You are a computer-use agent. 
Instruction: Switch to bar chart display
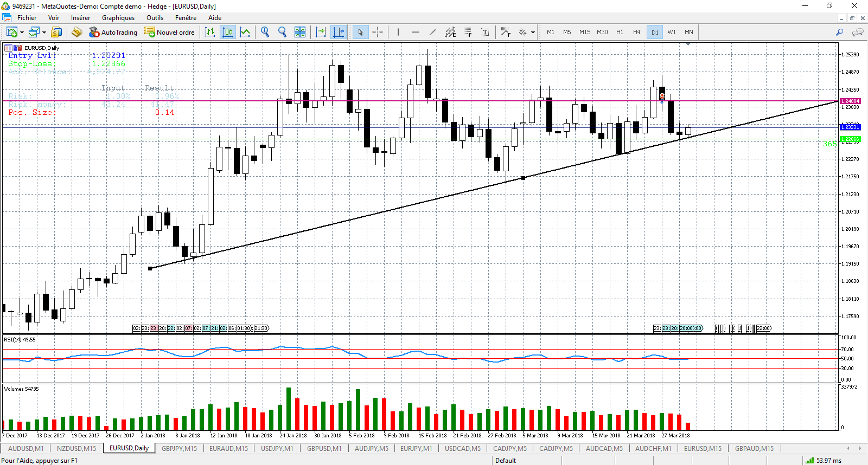coord(210,32)
